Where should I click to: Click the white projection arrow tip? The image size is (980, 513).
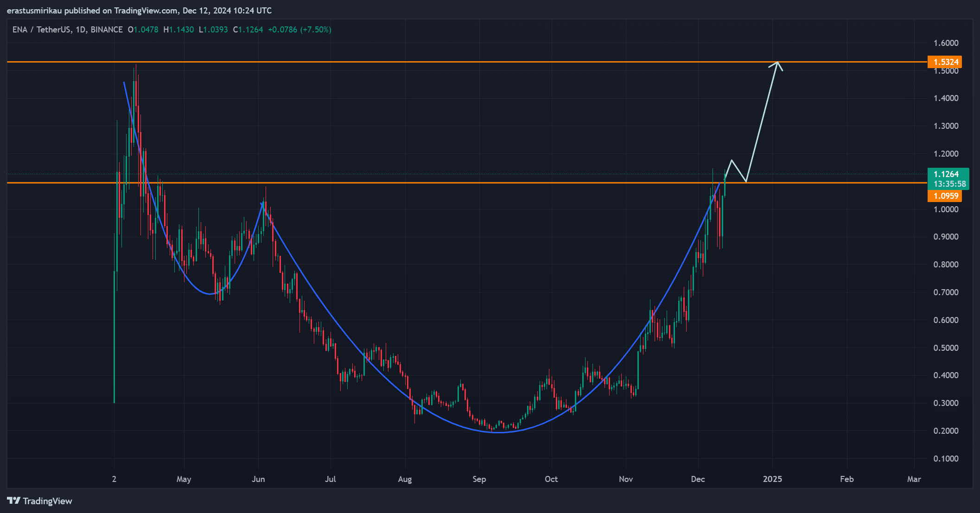point(777,63)
